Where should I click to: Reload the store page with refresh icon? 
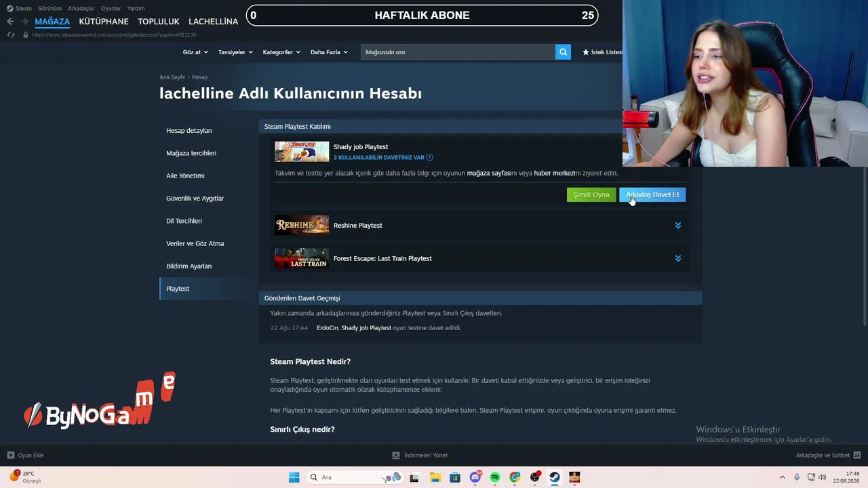[x=10, y=35]
